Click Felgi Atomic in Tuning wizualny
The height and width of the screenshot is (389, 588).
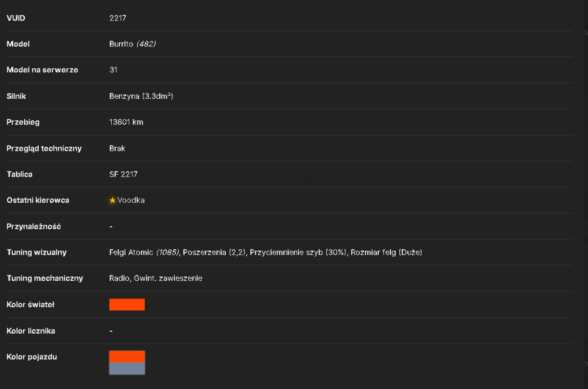[131, 252]
